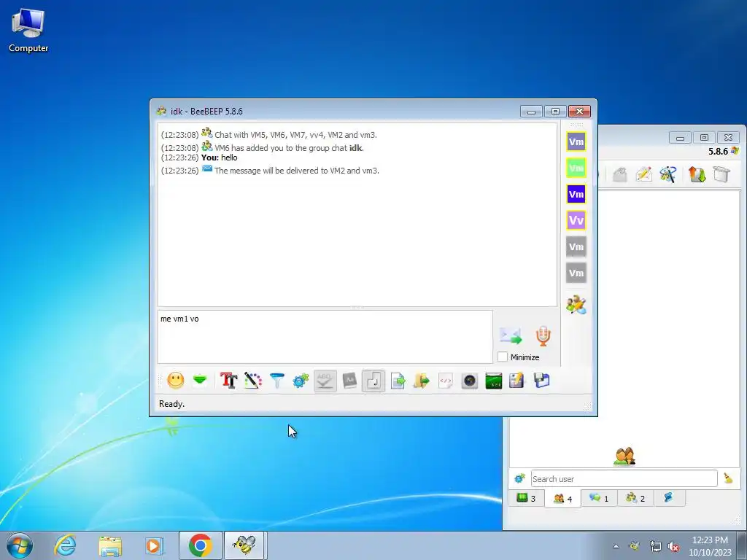Send the message with envelope arrow button

(511, 336)
